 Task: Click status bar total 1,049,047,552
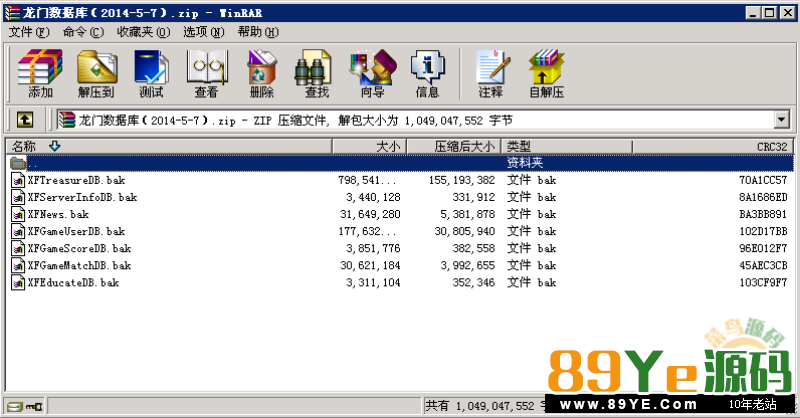(x=495, y=406)
